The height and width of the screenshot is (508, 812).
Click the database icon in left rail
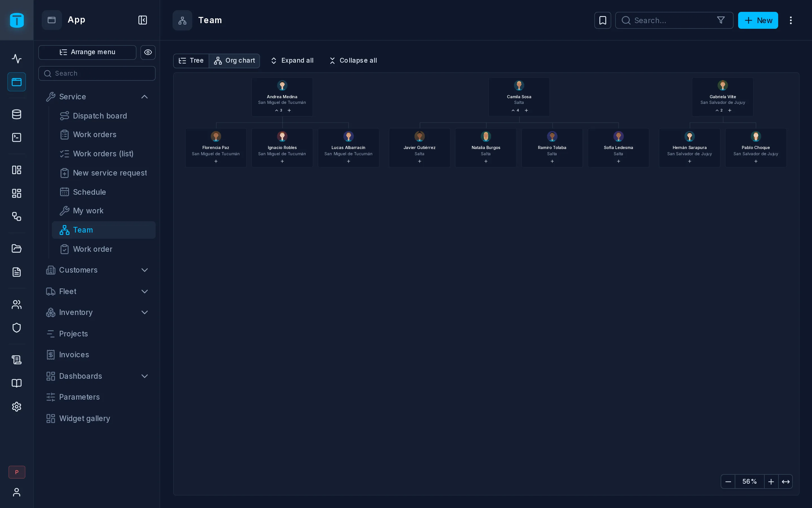click(16, 114)
